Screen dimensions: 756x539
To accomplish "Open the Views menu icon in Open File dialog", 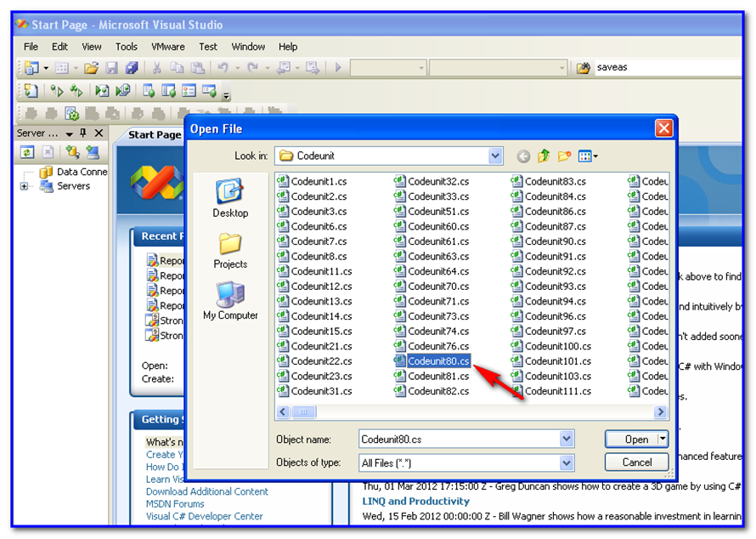I will 588,156.
